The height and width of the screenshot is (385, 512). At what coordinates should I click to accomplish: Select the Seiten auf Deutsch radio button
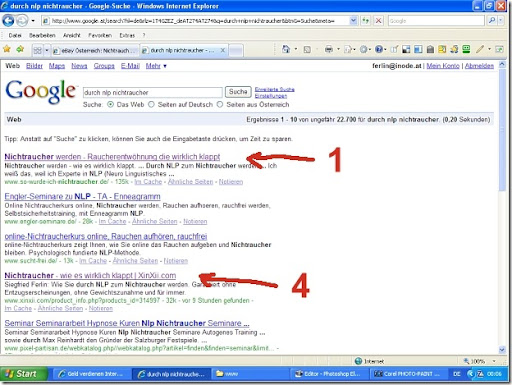(x=151, y=105)
